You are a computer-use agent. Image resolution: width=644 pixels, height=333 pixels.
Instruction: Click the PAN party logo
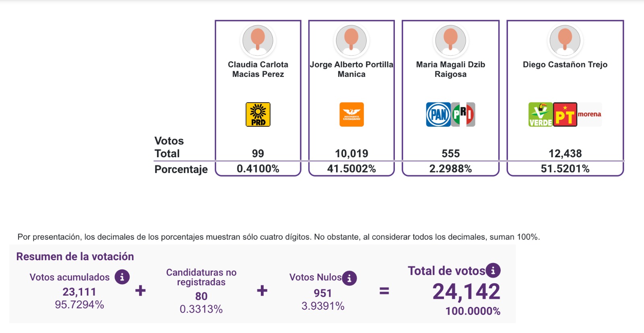(438, 115)
